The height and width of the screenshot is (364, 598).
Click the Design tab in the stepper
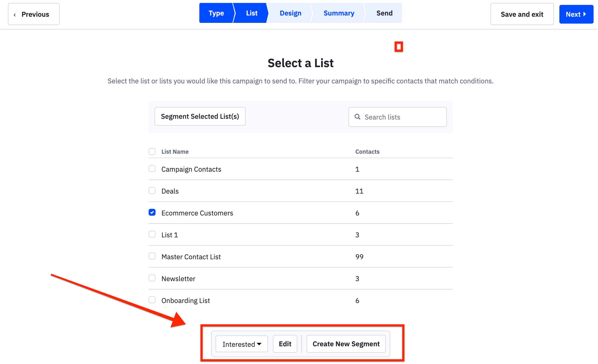(x=290, y=13)
